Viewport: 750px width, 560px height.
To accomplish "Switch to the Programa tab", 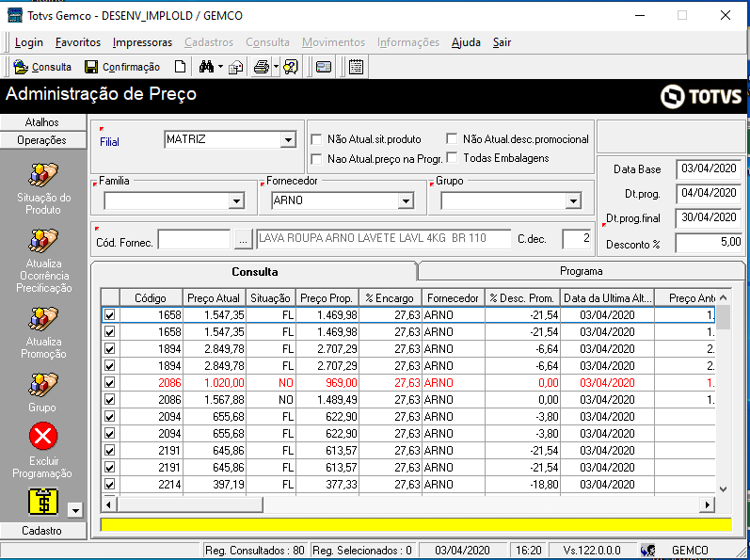I will point(582,271).
